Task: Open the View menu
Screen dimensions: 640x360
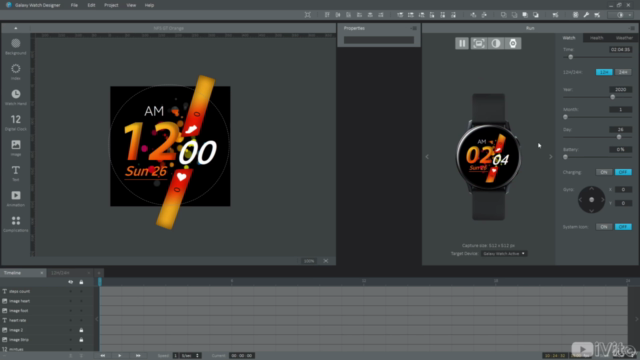Action: tap(131, 5)
